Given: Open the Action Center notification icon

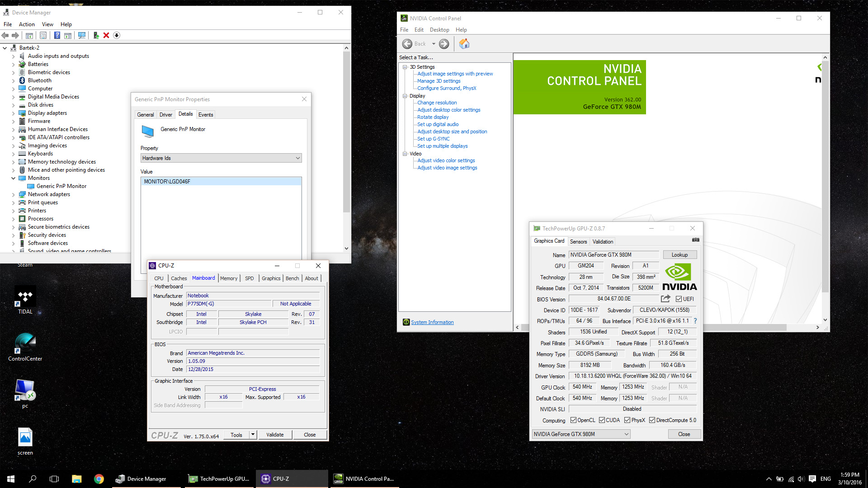Looking at the screenshot, I should pos(812,479).
